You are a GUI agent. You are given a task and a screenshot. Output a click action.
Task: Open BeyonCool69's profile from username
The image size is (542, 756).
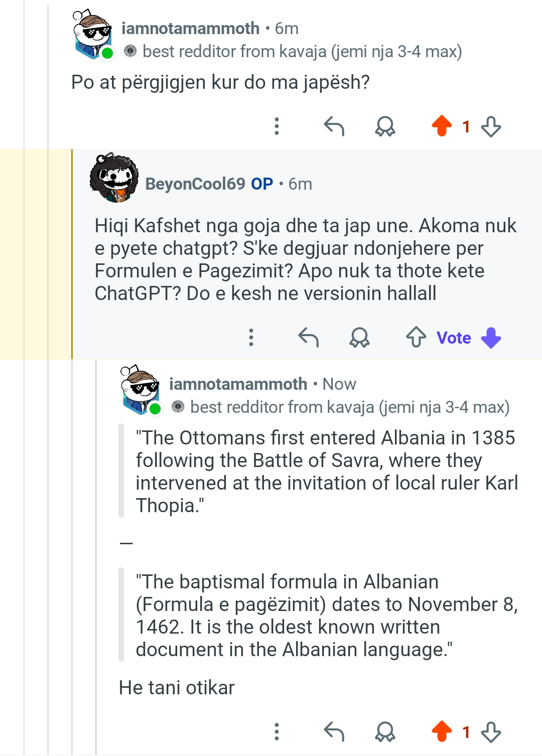(x=195, y=184)
